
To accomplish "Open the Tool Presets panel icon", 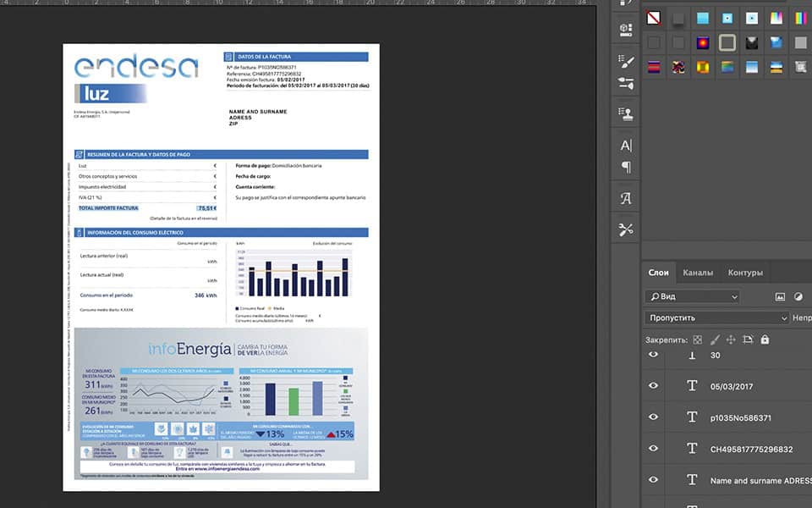I will [626, 229].
